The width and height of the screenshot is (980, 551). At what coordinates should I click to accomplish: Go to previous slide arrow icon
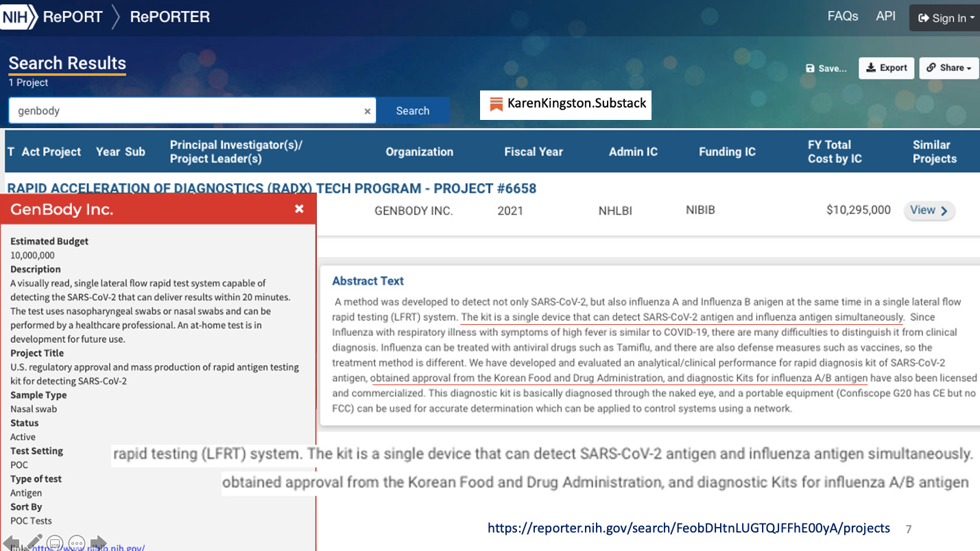point(11,542)
